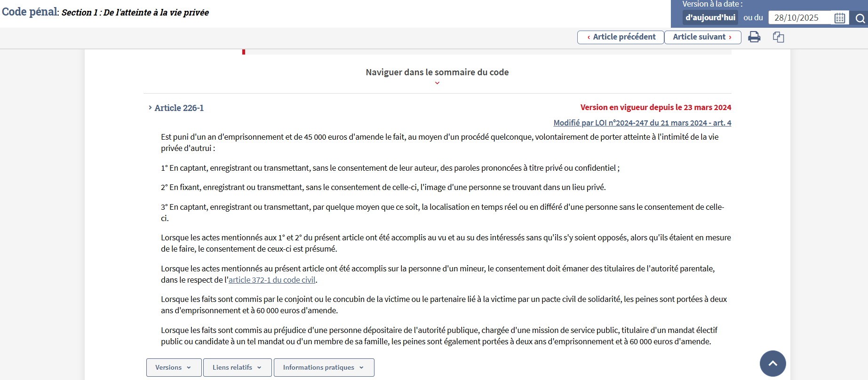
Task: Follow the article 372-1 du code civil link
Action: (272, 280)
